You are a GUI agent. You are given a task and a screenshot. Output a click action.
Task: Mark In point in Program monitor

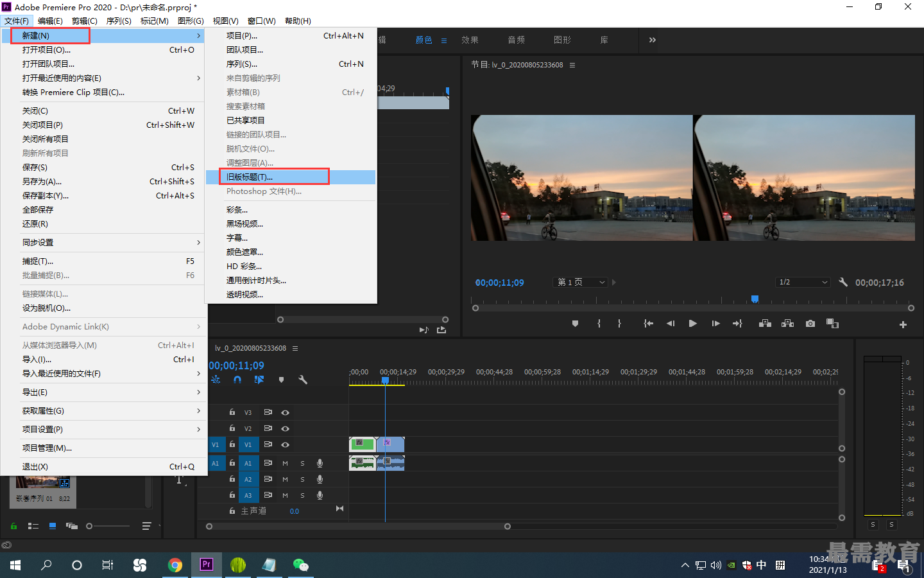coord(599,324)
